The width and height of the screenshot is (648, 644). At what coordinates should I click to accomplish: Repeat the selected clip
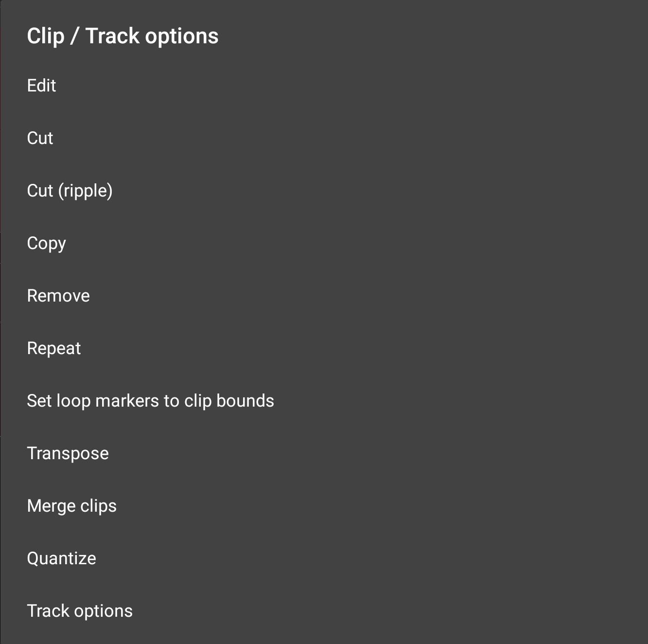click(54, 348)
